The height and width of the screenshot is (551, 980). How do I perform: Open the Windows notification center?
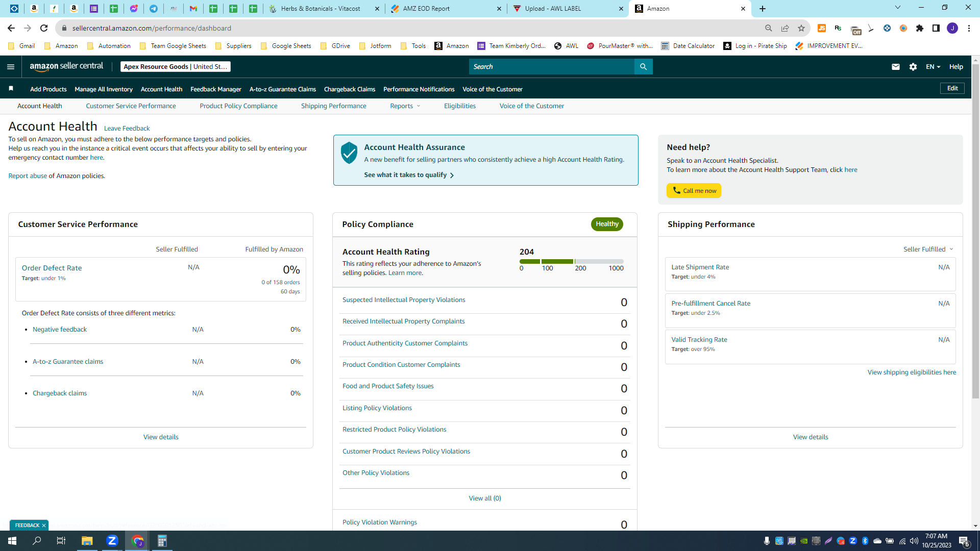[964, 541]
